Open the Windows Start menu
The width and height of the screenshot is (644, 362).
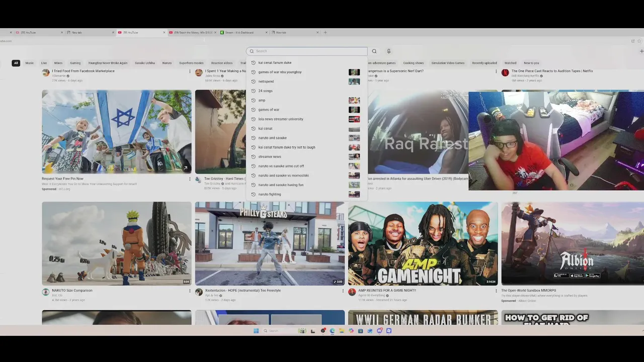pos(256,331)
